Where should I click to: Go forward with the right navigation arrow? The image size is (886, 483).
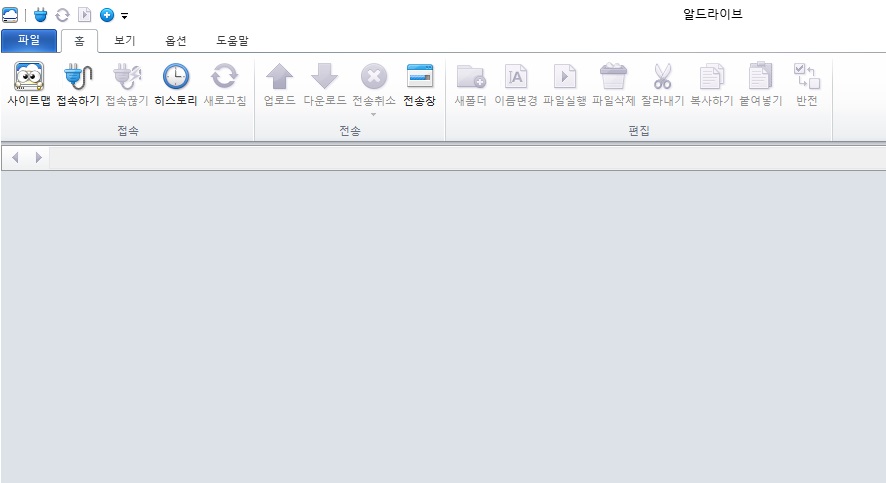38,158
